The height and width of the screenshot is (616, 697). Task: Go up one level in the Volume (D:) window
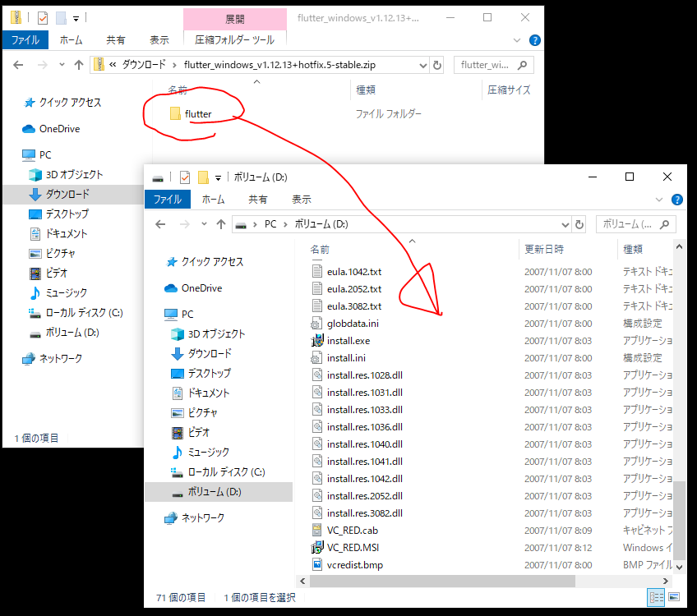[221, 224]
